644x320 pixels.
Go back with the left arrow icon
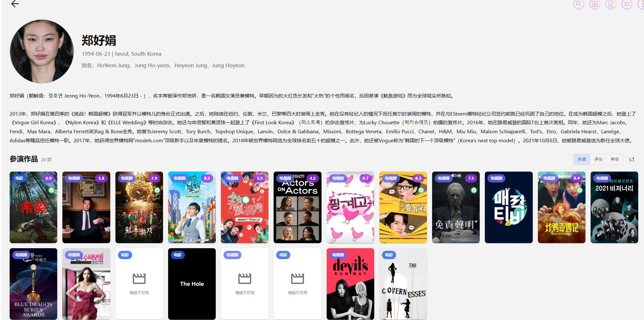15,4
